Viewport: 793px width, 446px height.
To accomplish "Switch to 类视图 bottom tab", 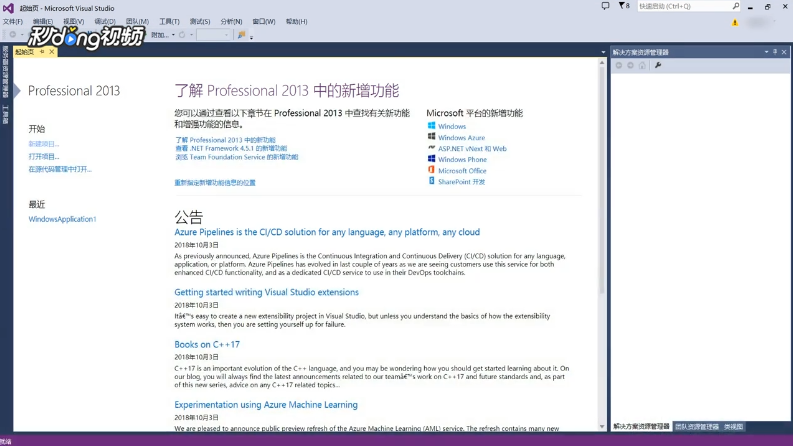I will pos(733,426).
